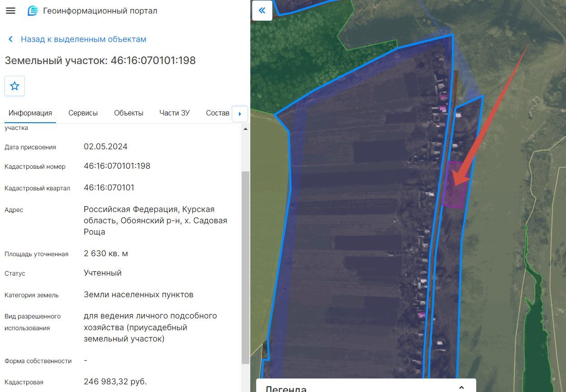
Task: Open the Состав tab
Action: click(217, 113)
